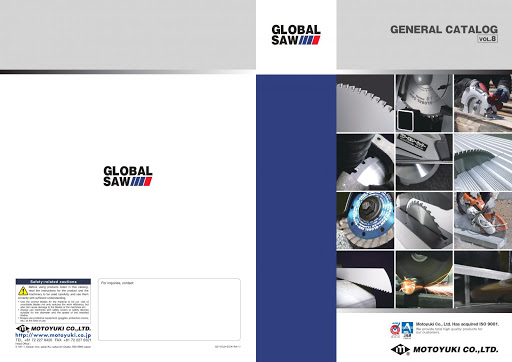Viewport: 512px width, 362px height.
Task: Select the hand saw blade photo
Action: coord(365,279)
